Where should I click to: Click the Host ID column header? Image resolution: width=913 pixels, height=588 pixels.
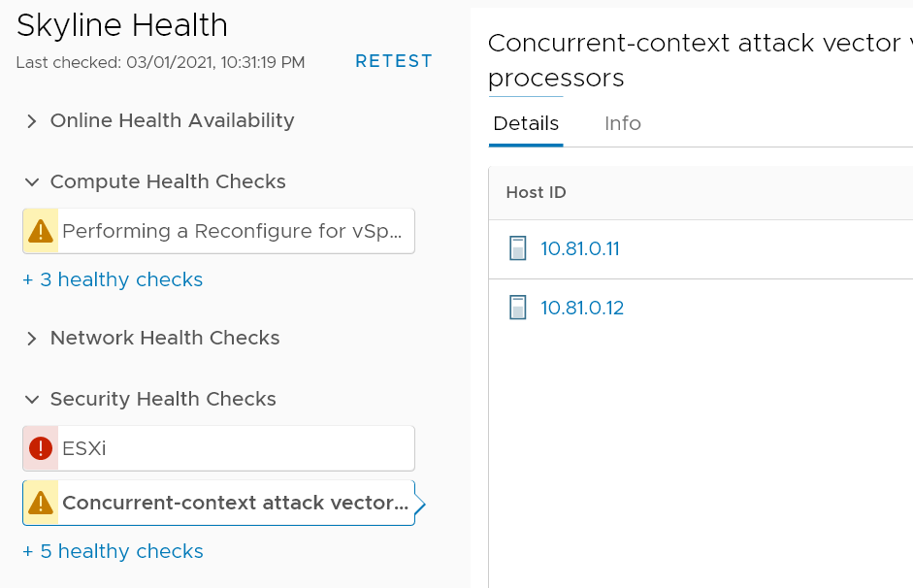click(x=536, y=193)
